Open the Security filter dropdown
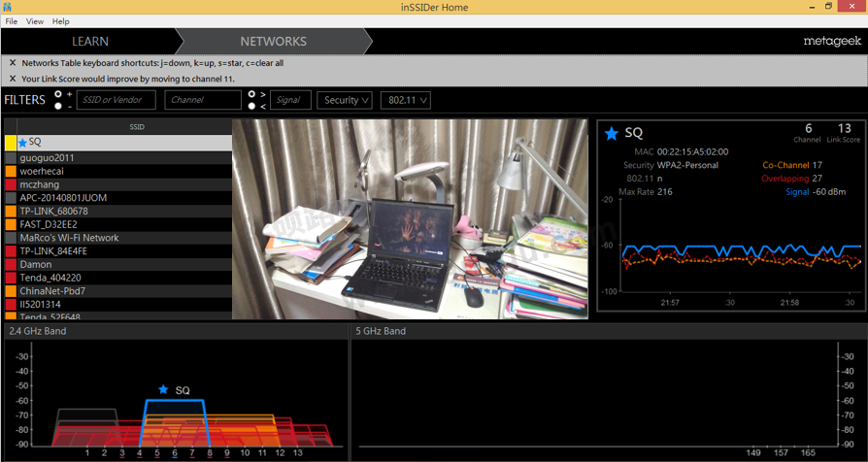Image resolution: width=868 pixels, height=462 pixels. (x=345, y=100)
